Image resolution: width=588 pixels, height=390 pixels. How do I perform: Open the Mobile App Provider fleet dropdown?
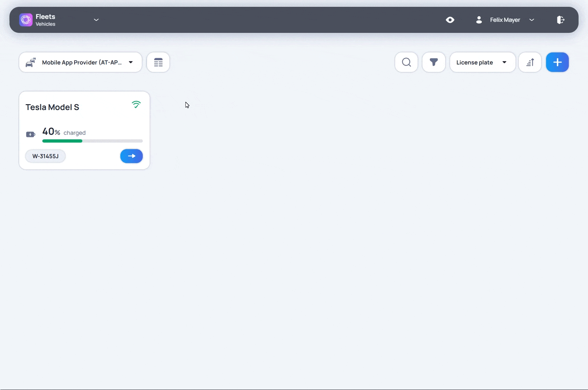[x=80, y=62]
